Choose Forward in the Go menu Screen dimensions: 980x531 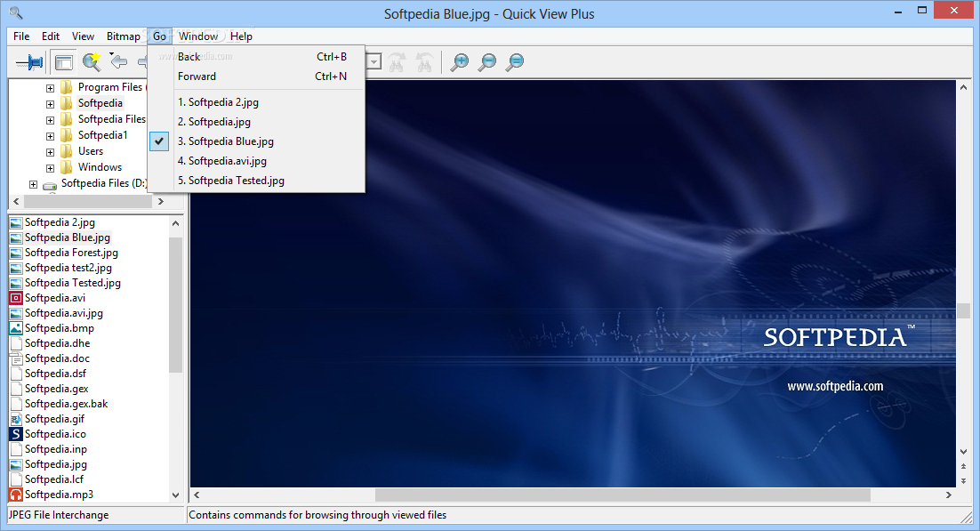[256, 76]
